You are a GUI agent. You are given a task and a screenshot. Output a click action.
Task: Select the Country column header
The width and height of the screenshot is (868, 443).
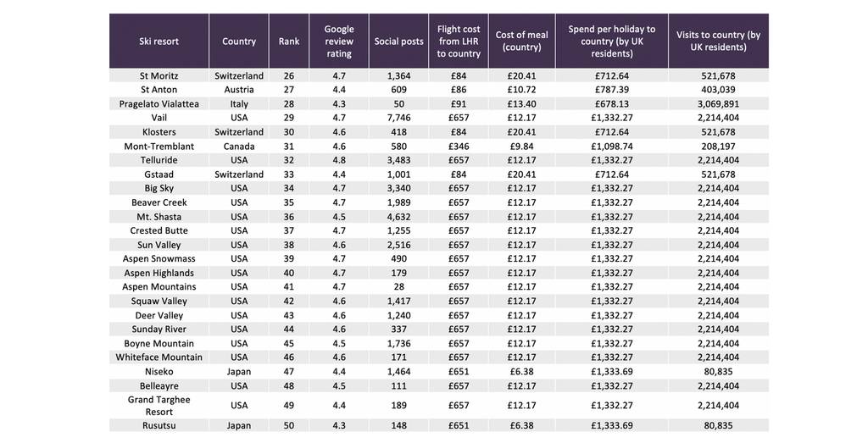coord(239,41)
